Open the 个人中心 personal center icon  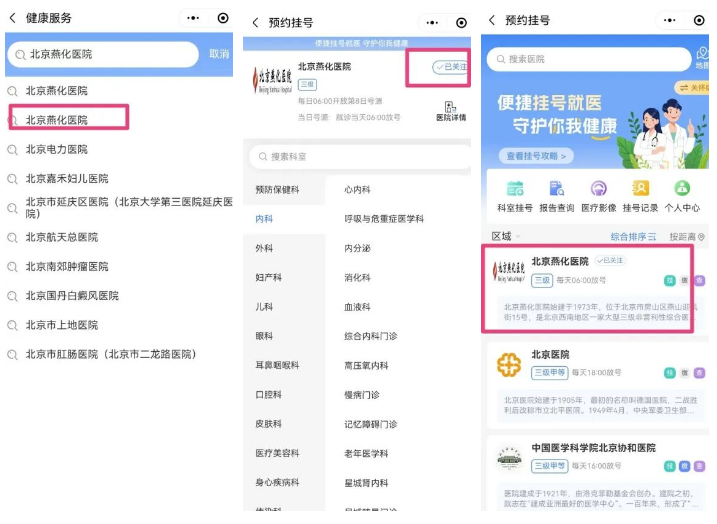682,195
